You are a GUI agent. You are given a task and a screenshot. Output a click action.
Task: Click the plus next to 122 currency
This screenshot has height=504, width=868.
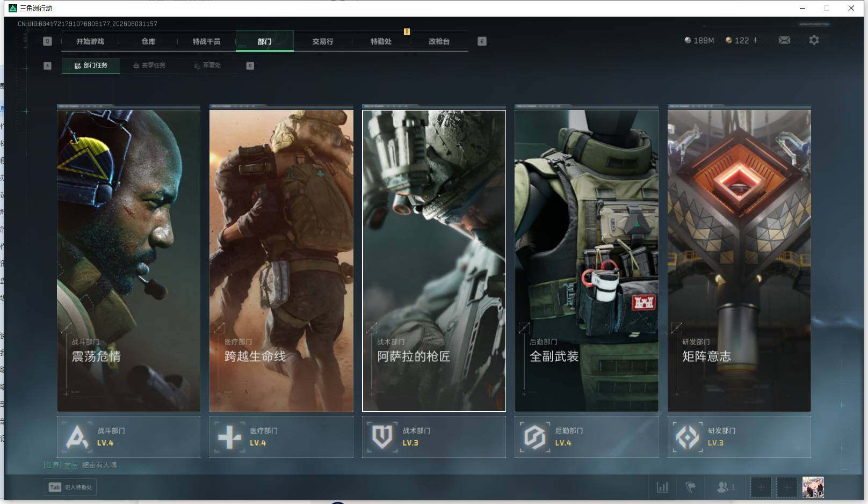[x=755, y=40]
